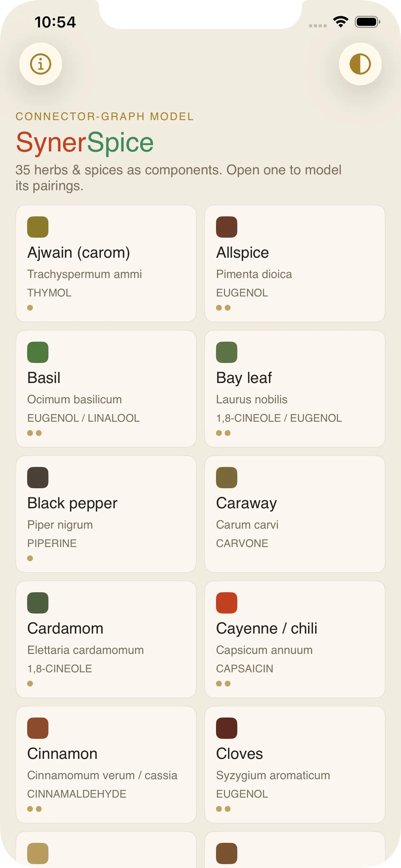Tap the SynerSpice app title
This screenshot has width=401, height=868.
click(85, 142)
